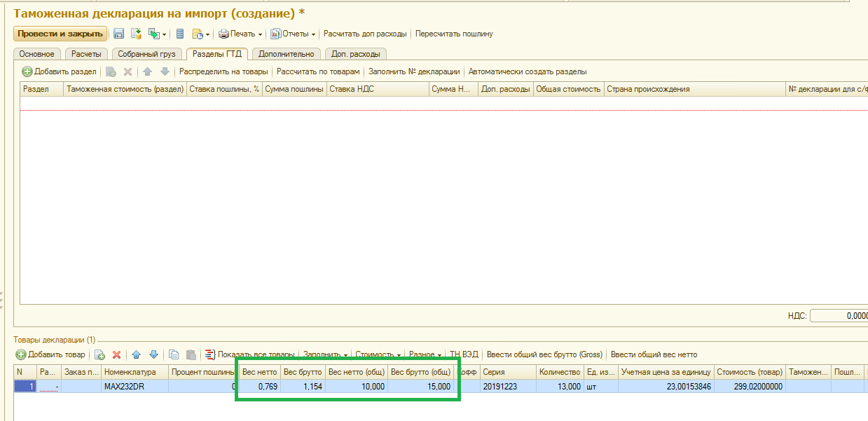Click red X delete icon in goods toolbar
Image resolution: width=868 pixels, height=421 pixels.
(117, 354)
